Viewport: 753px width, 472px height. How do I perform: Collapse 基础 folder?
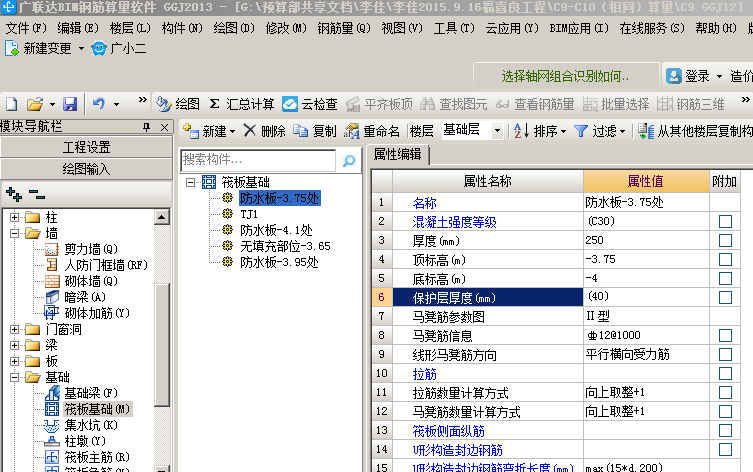tap(14, 377)
